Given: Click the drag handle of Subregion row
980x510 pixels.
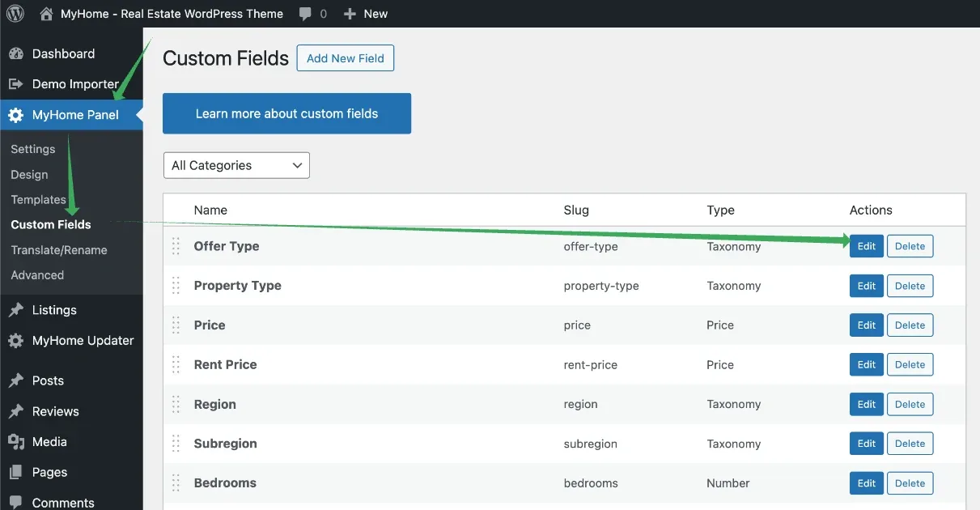Looking at the screenshot, I should pos(176,444).
